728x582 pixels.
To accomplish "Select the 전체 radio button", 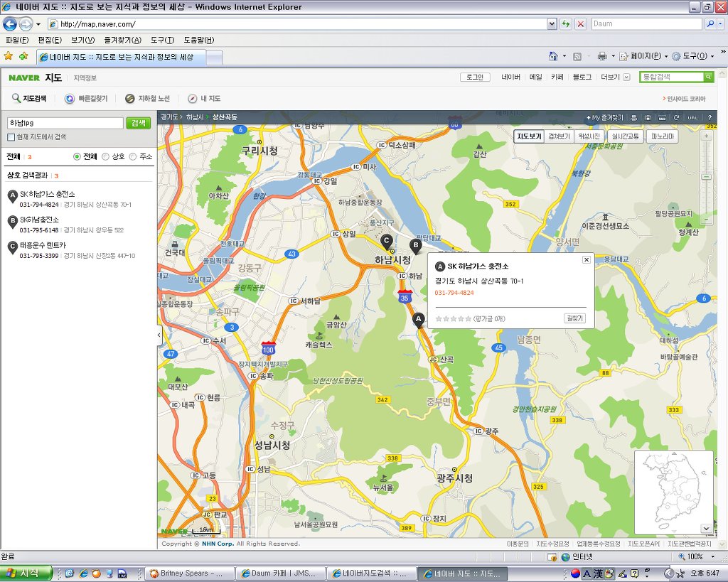I will pyautogui.click(x=77, y=157).
